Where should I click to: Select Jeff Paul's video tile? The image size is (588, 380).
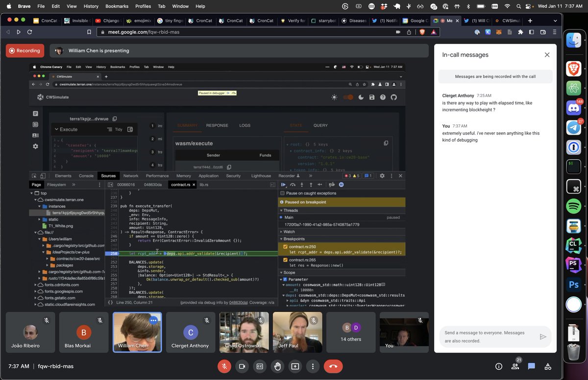tap(297, 332)
